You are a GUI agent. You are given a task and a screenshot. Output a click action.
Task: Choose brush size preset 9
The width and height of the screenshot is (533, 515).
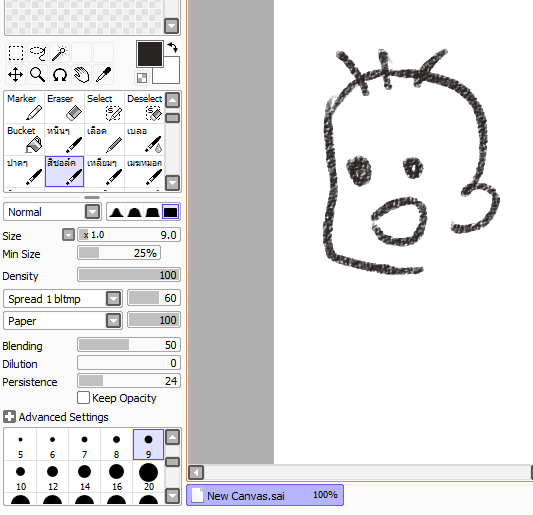point(148,445)
